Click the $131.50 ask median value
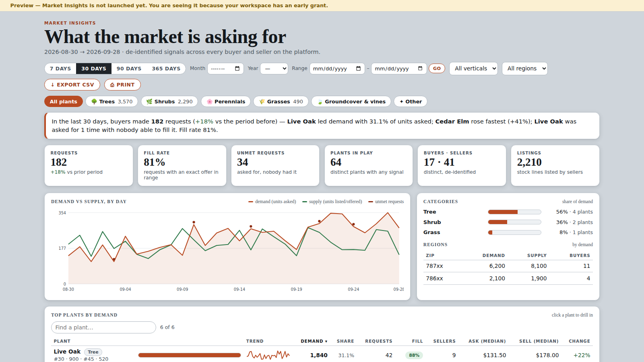Image resolution: width=644 pixels, height=362 pixels. pos(495,355)
